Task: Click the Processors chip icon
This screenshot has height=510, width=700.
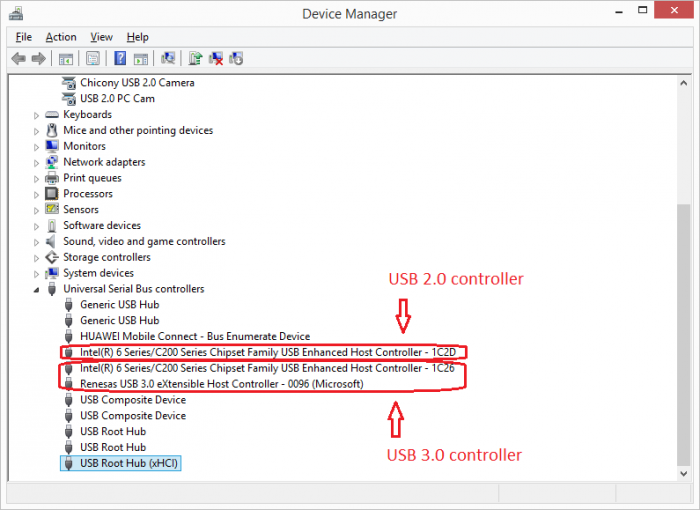Action: (52, 194)
